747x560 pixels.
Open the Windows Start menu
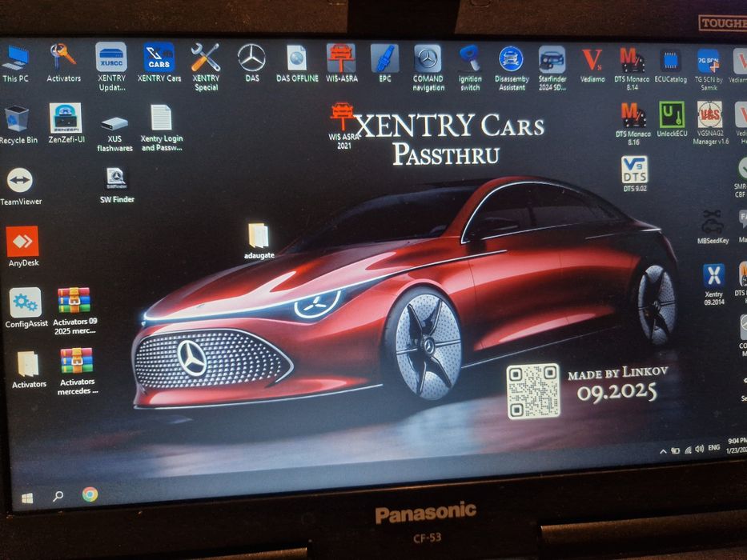27,498
